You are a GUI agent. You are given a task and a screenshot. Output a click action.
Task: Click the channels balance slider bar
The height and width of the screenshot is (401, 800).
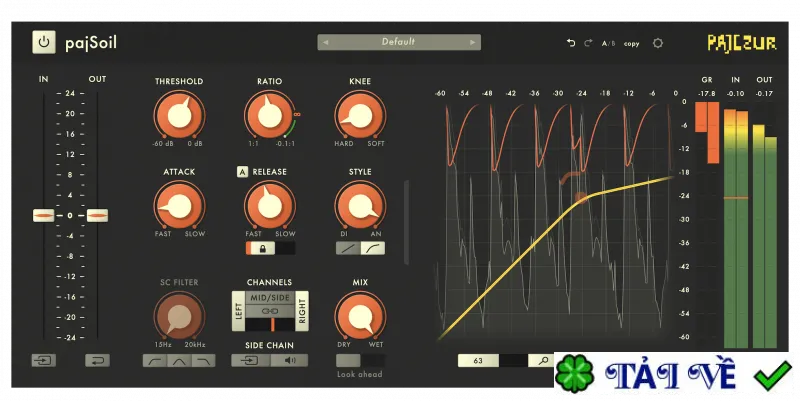(x=270, y=324)
